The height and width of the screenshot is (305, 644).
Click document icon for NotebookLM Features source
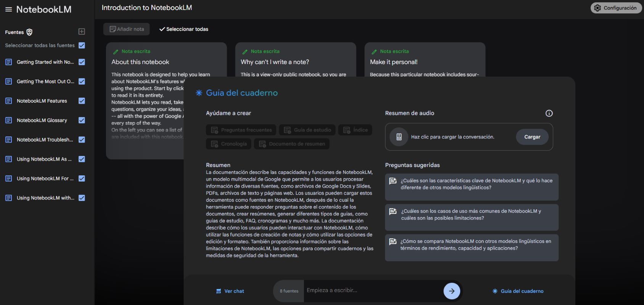(x=8, y=101)
